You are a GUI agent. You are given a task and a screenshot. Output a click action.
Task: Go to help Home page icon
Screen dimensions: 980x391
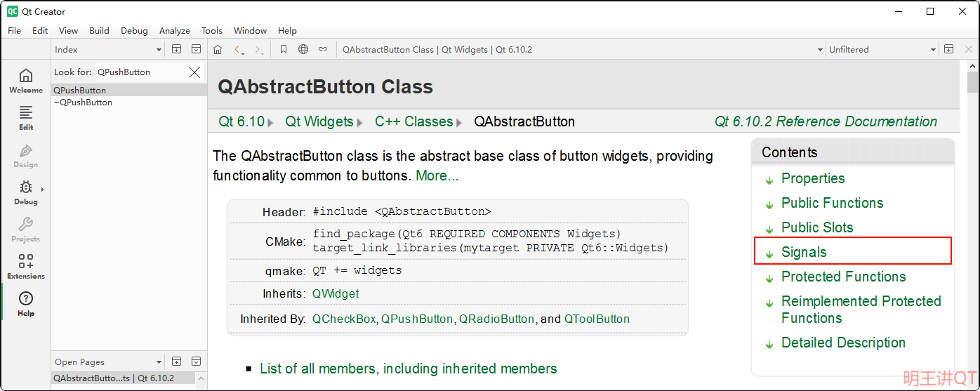[218, 49]
